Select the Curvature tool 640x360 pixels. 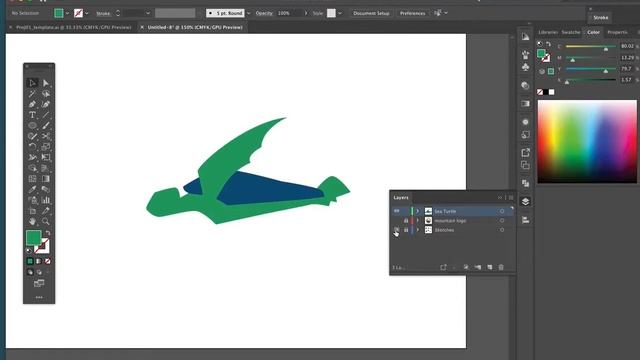tap(46, 104)
